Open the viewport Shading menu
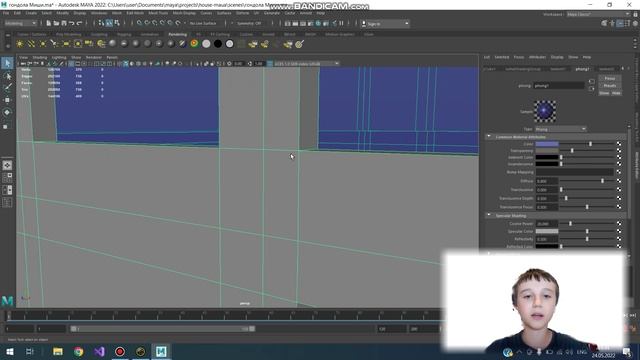This screenshot has width=640, height=360. (x=40, y=58)
